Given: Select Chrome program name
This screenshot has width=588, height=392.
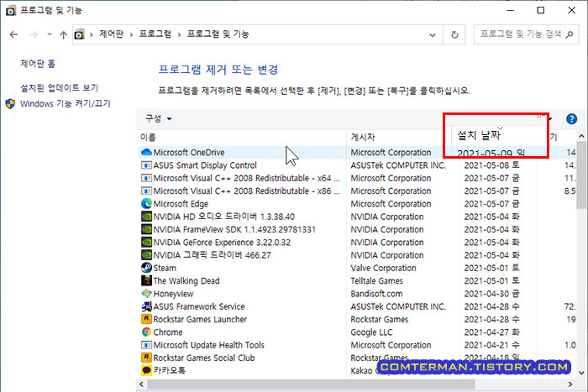Looking at the screenshot, I should pos(168,332).
